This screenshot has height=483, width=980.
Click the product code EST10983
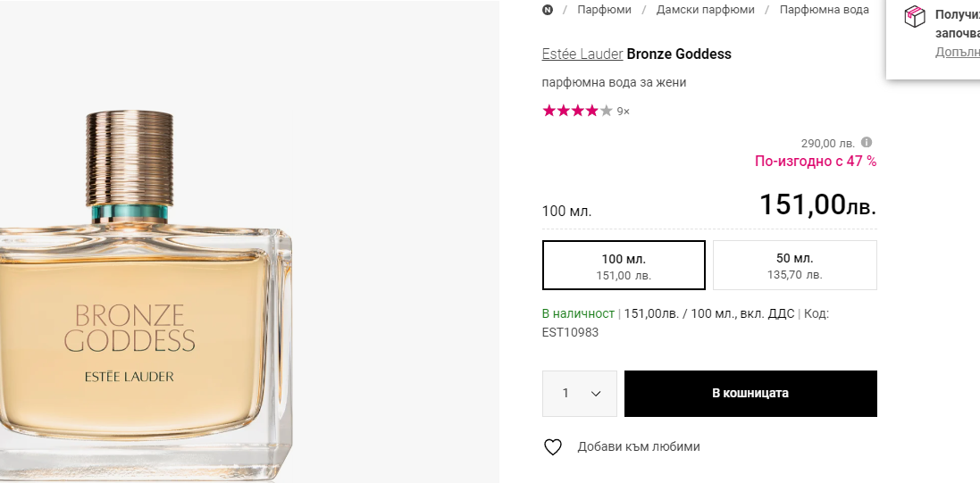tap(570, 332)
